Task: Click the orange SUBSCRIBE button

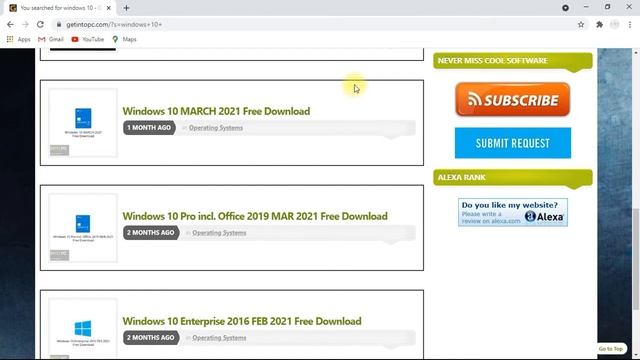Action: click(x=513, y=100)
